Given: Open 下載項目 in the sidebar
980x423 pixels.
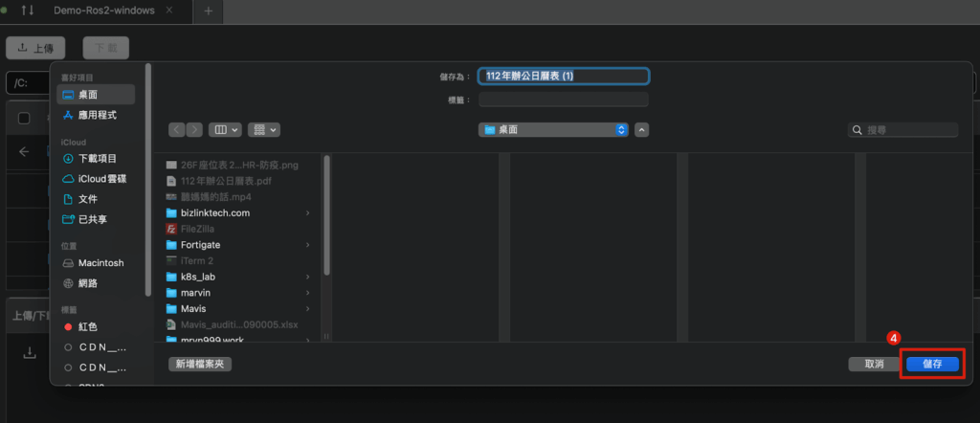Looking at the screenshot, I should coord(97,159).
